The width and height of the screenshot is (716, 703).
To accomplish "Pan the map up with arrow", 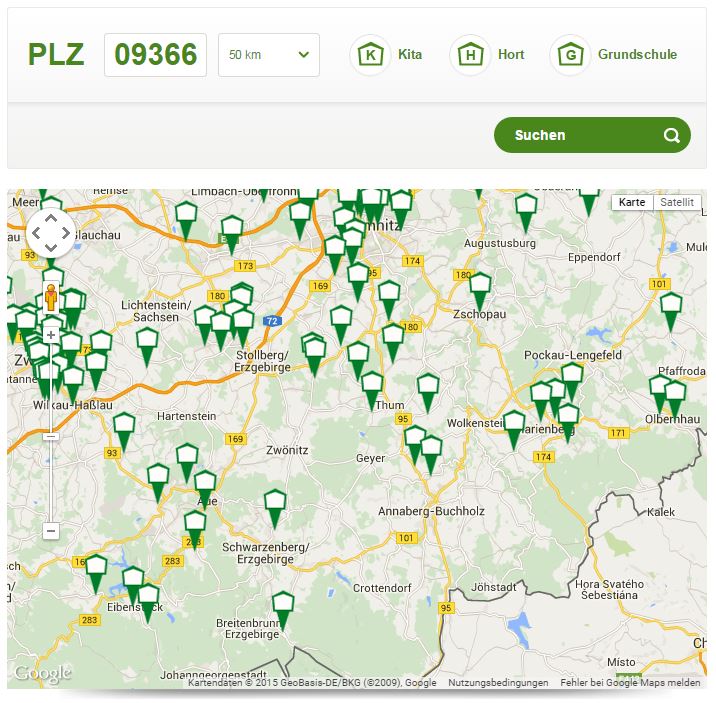I will point(51,219).
